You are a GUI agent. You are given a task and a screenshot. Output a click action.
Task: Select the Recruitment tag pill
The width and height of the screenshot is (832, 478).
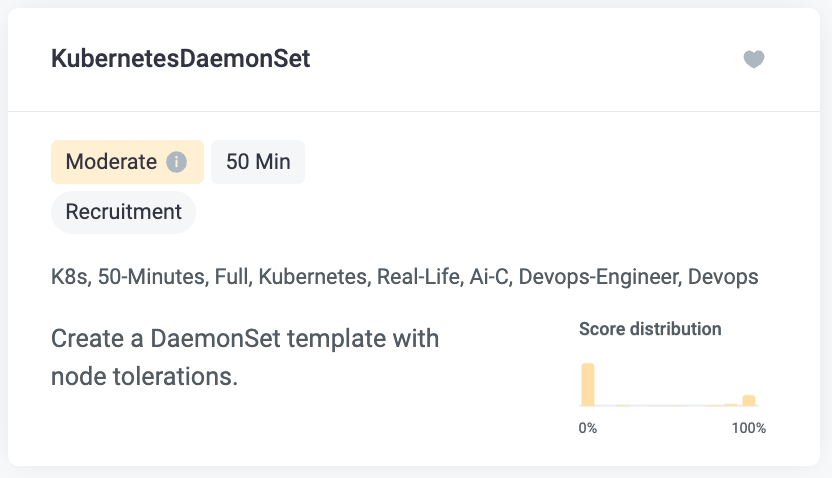pos(123,212)
